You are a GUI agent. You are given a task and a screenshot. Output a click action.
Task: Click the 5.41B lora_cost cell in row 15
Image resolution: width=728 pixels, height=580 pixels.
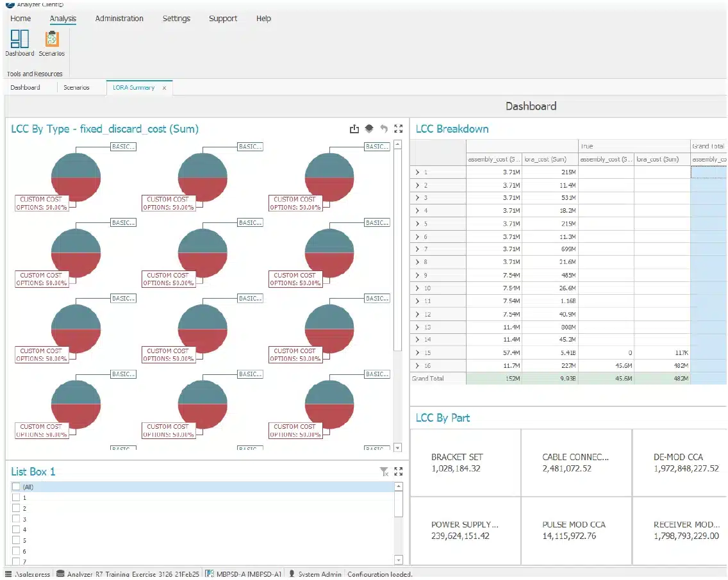[550, 353]
